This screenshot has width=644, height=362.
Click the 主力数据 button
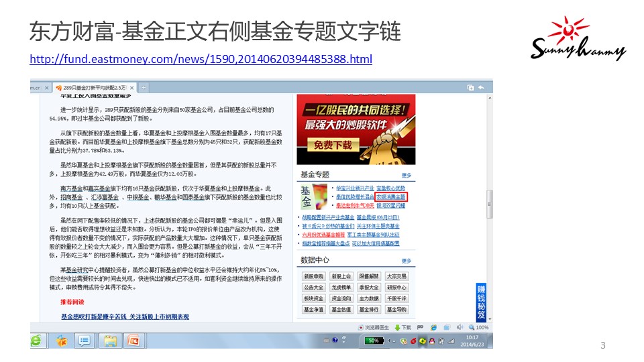[369, 299]
